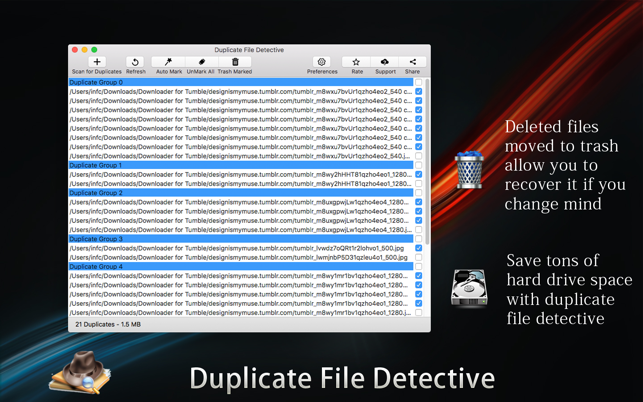Click the Duplicate File Detective window title
This screenshot has height=402, width=643.
(x=249, y=50)
